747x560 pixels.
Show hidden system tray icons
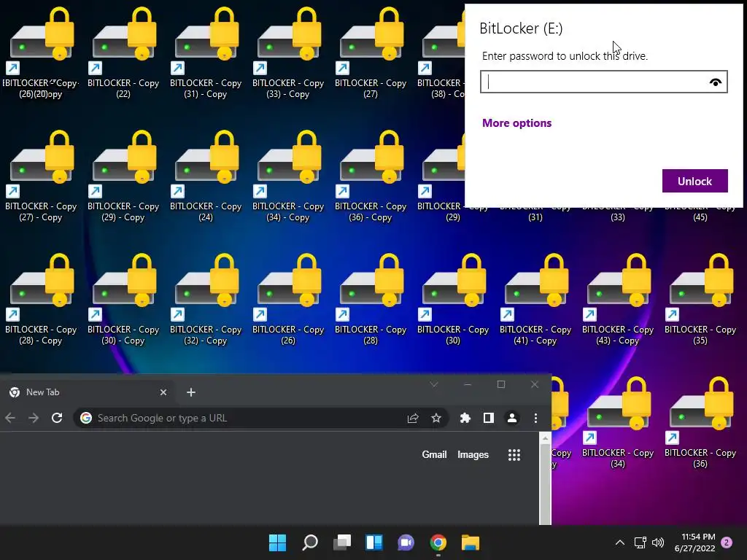coord(620,542)
